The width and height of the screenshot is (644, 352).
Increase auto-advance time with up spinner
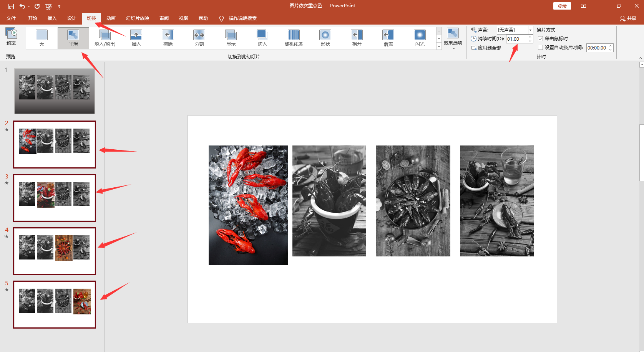pos(611,46)
